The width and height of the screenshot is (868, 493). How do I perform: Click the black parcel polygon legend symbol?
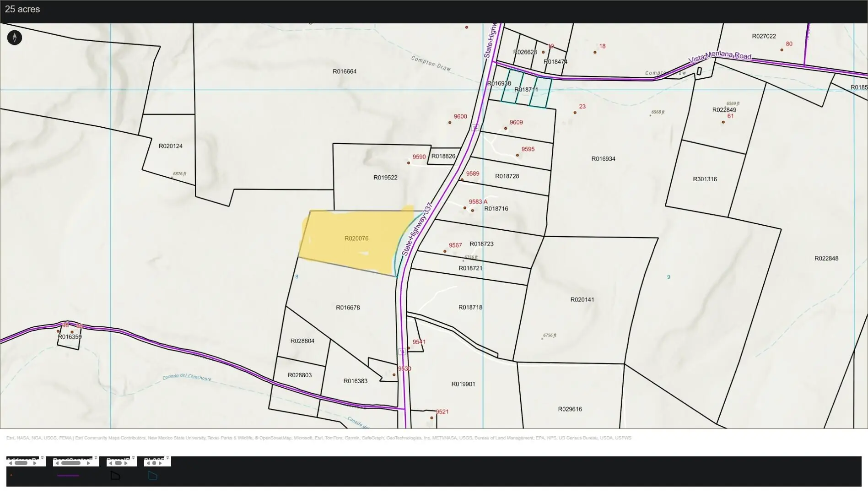point(115,476)
